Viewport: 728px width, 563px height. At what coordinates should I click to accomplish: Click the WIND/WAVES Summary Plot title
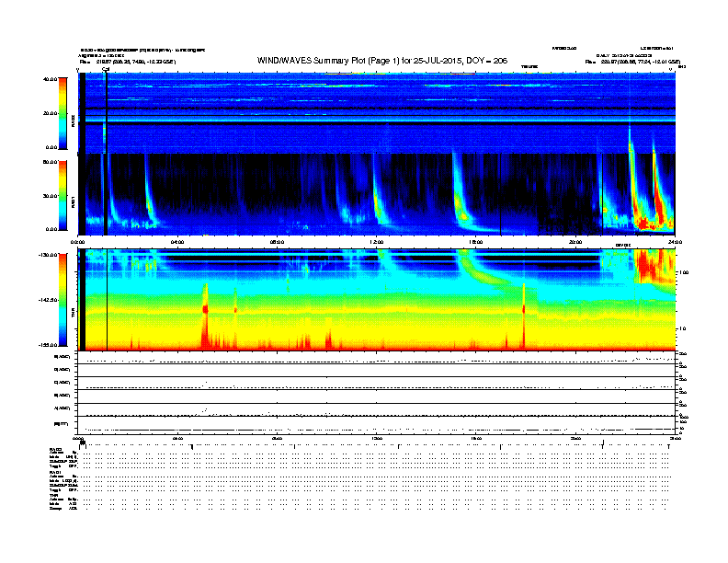[382, 61]
